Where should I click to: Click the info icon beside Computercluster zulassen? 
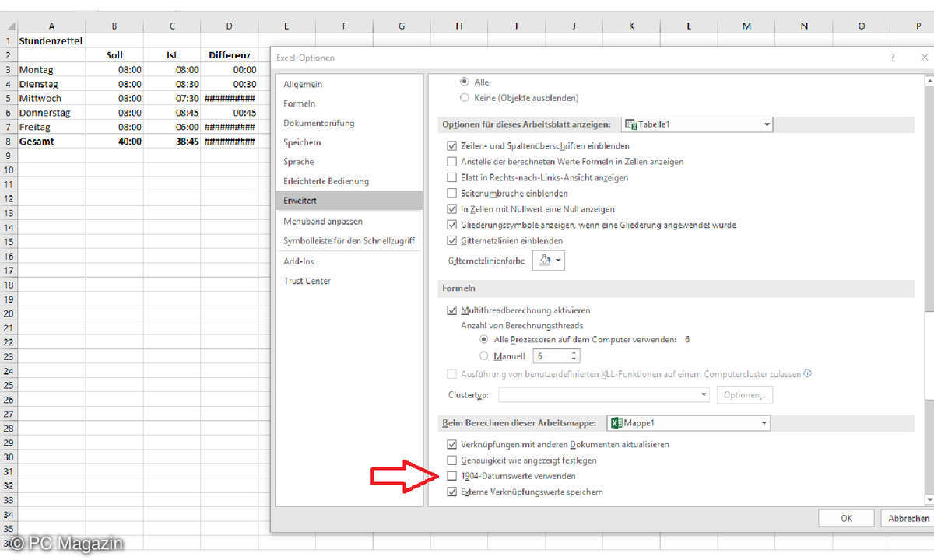(807, 373)
